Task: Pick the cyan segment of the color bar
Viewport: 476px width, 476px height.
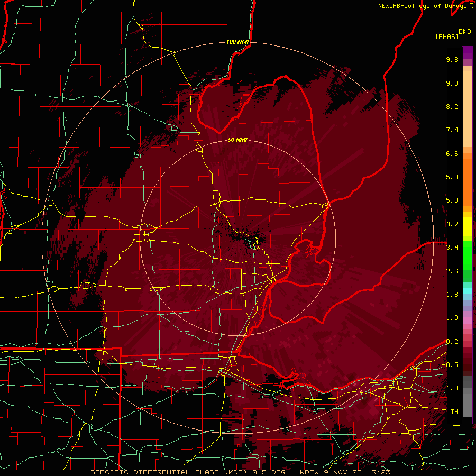Action: click(x=467, y=291)
